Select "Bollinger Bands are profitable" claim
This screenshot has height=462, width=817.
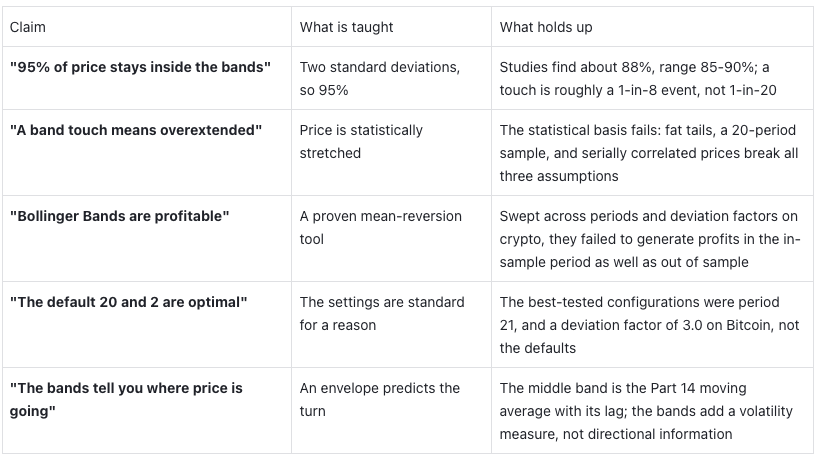119,216
